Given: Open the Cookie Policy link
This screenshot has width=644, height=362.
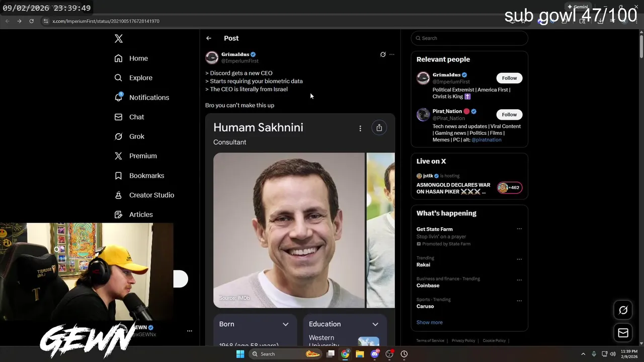Looking at the screenshot, I should coord(494,340).
